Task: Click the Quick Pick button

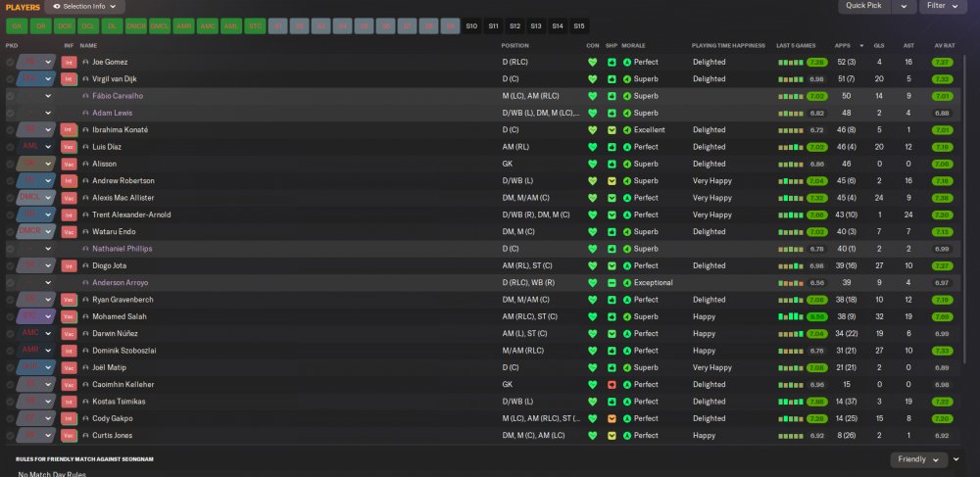Action: click(864, 6)
